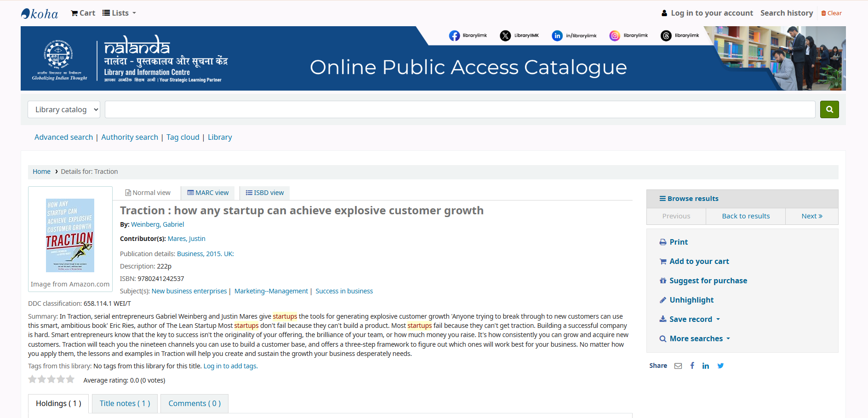Open the library Facebook page icon
This screenshot has height=418, width=868.
pyautogui.click(x=454, y=36)
